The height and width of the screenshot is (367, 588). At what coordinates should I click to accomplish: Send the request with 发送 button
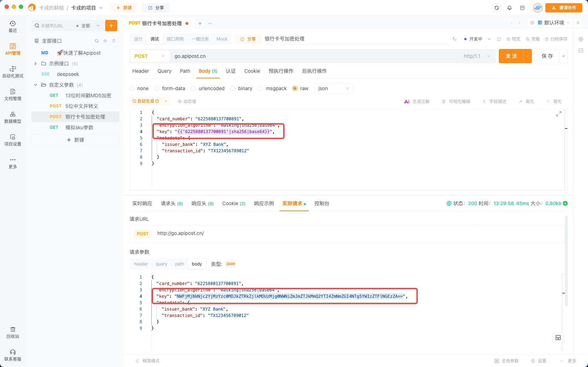pyautogui.click(x=512, y=56)
